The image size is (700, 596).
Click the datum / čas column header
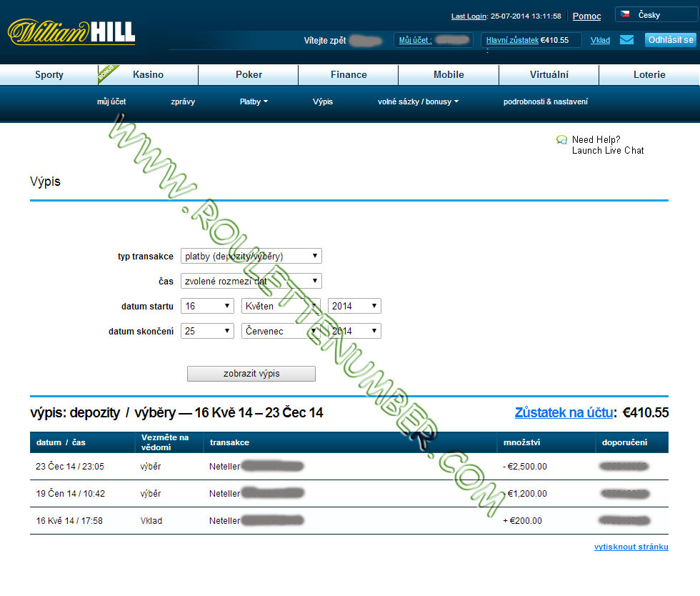click(61, 442)
